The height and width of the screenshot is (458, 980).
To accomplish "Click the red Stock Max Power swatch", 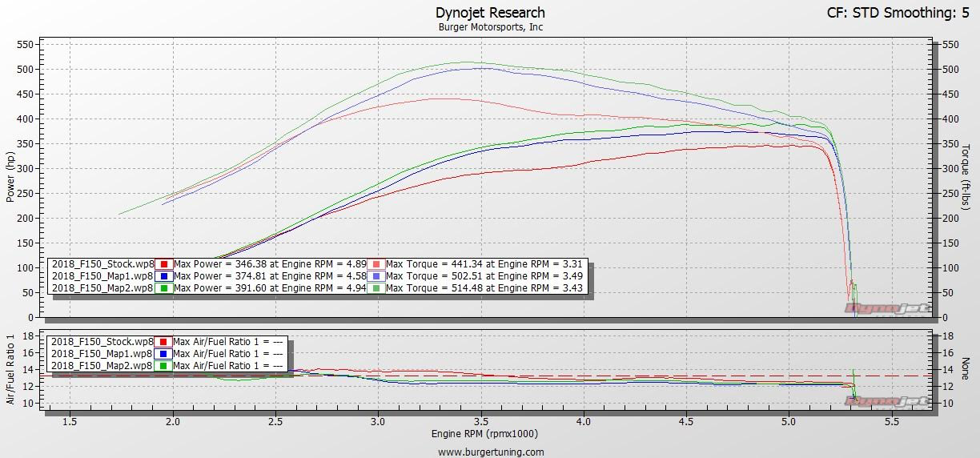I will tap(164, 264).
